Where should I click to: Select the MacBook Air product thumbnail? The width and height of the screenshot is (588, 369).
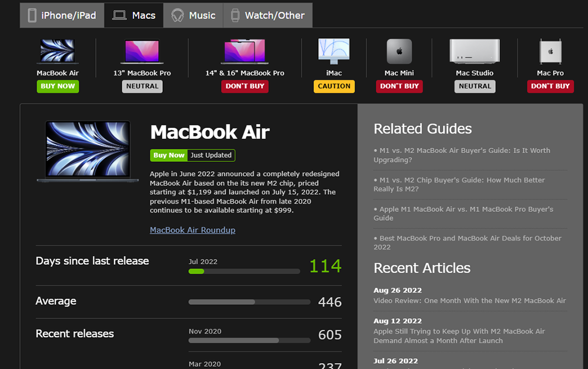click(x=58, y=51)
